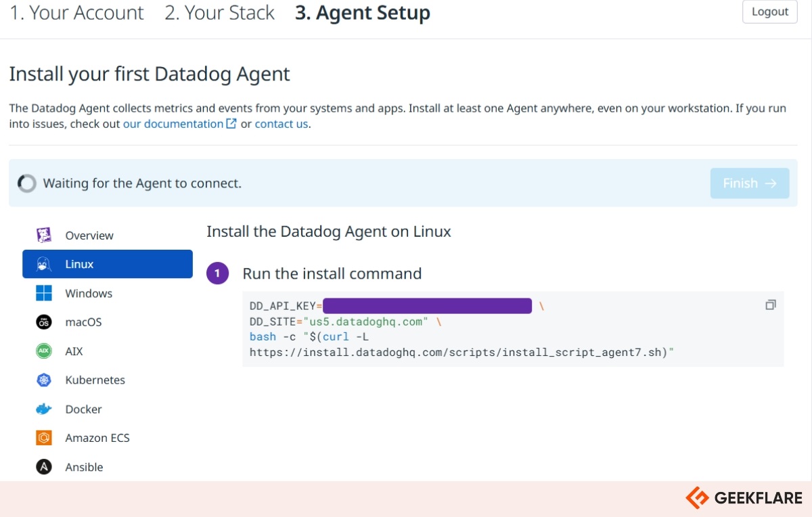Return to step 2. Your Stack

(x=219, y=13)
